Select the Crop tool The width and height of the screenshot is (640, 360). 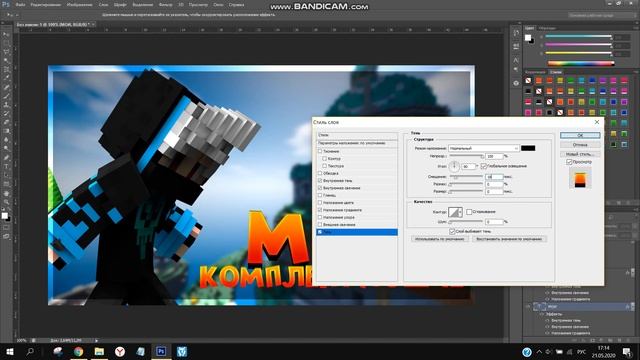(6, 70)
